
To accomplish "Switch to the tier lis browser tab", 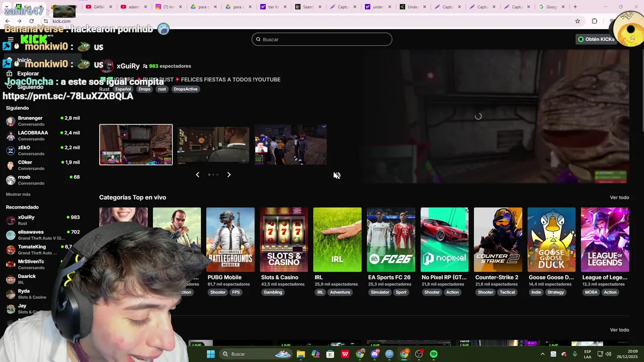I will 273,7.
